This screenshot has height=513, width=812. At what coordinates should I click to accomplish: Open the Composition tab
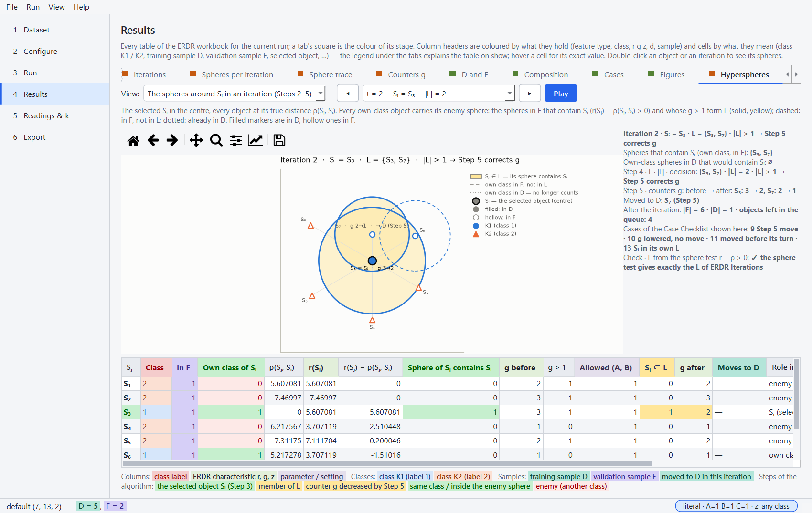(x=540, y=74)
